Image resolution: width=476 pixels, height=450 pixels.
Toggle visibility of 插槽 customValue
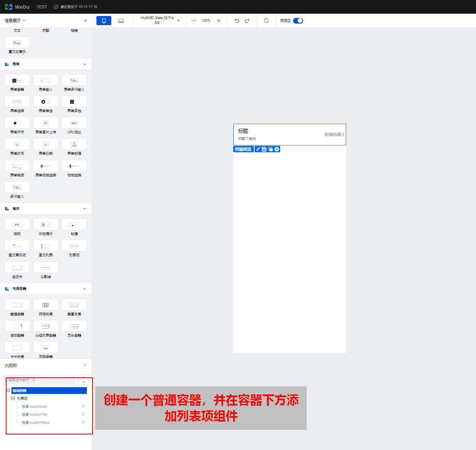[x=83, y=422]
